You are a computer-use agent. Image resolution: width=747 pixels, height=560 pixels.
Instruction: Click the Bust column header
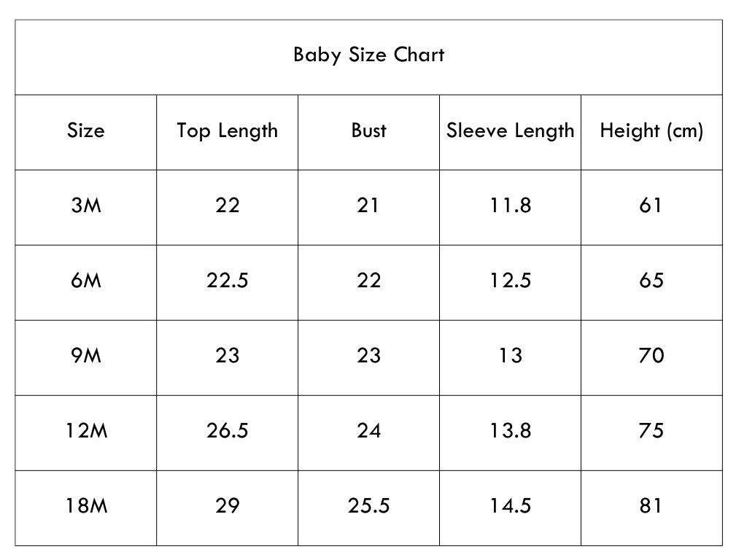click(368, 131)
